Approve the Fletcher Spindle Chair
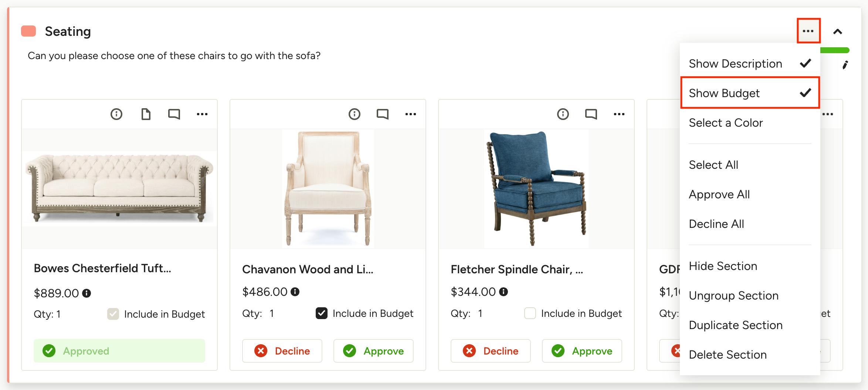Viewport: 868px width, 390px height. (582, 351)
